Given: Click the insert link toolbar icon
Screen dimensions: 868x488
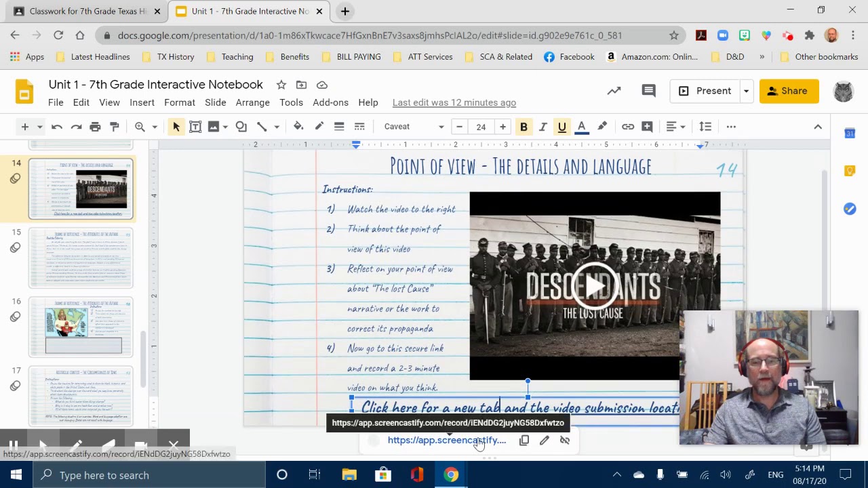Looking at the screenshot, I should [x=628, y=127].
